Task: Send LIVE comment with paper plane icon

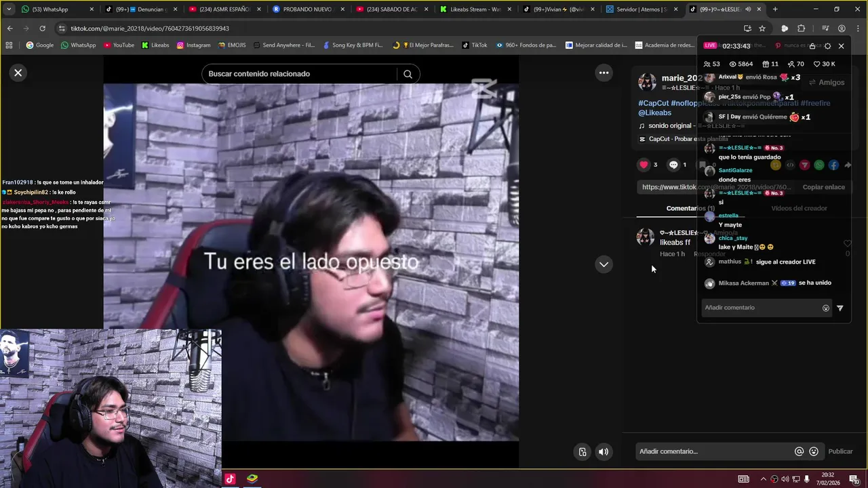Action: 840,308
